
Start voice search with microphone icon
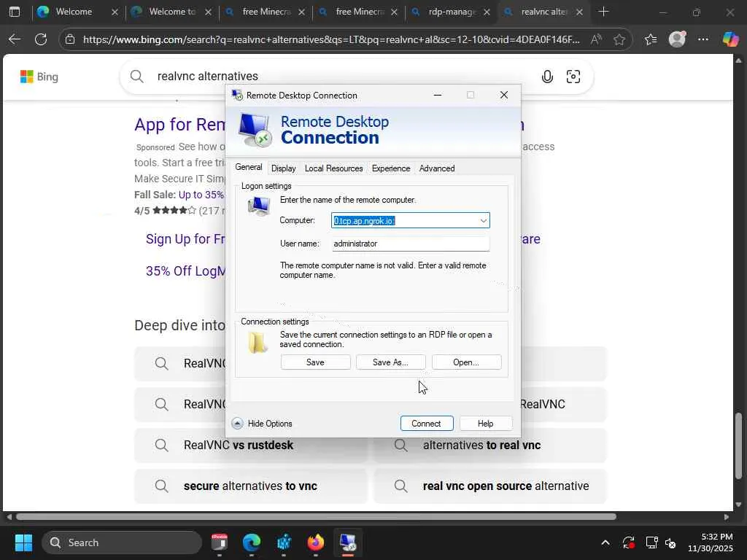547,76
